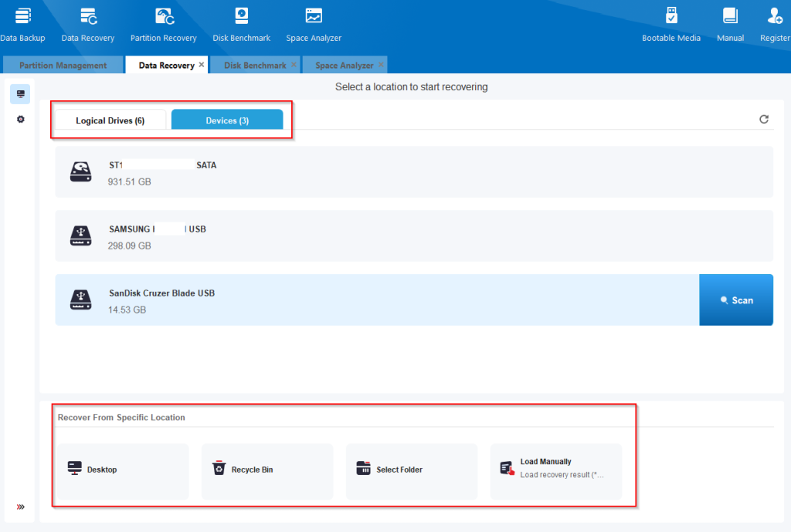Click the Recycle Bin trash icon
Viewport: 791px width, 532px height.
[x=219, y=468]
